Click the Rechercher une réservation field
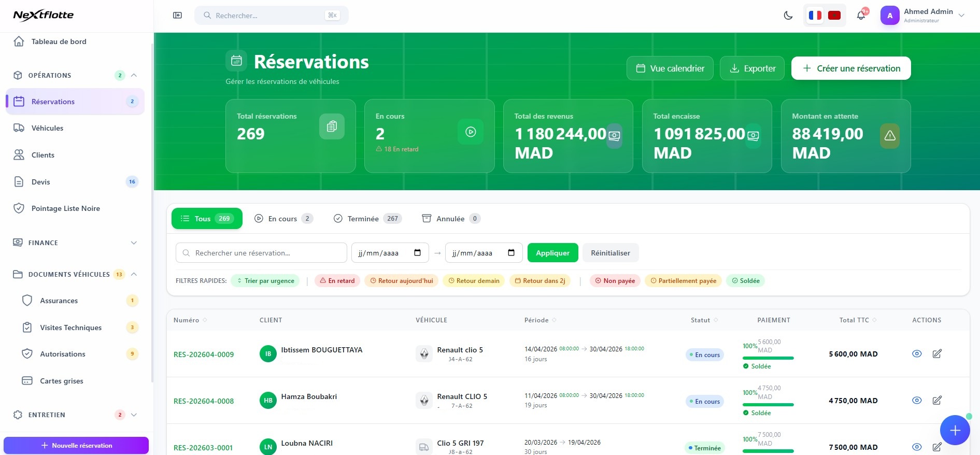Viewport: 980px width, 455px height. point(261,253)
